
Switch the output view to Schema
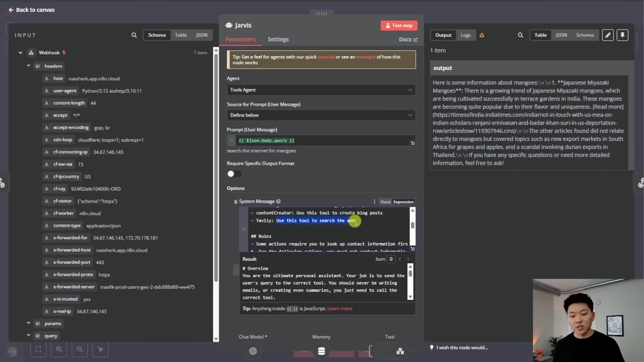[x=585, y=35]
